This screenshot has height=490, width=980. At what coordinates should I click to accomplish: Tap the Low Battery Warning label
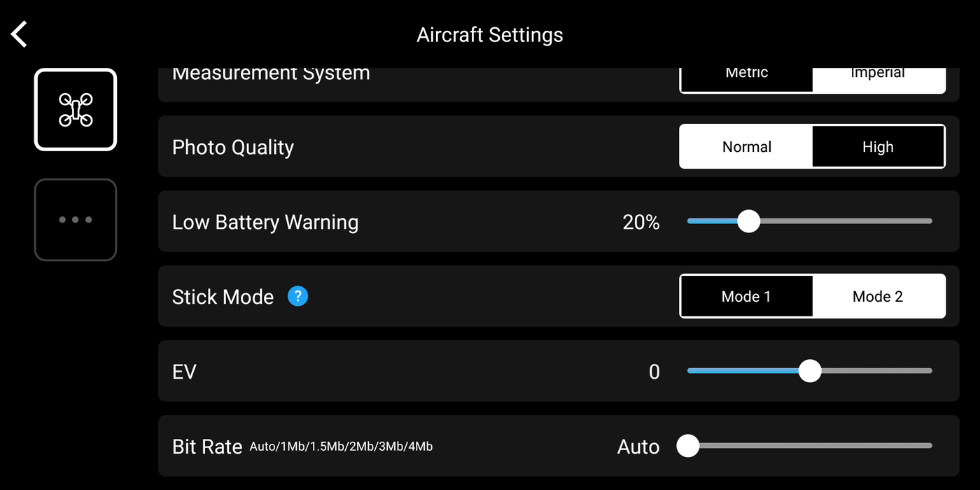(x=265, y=222)
